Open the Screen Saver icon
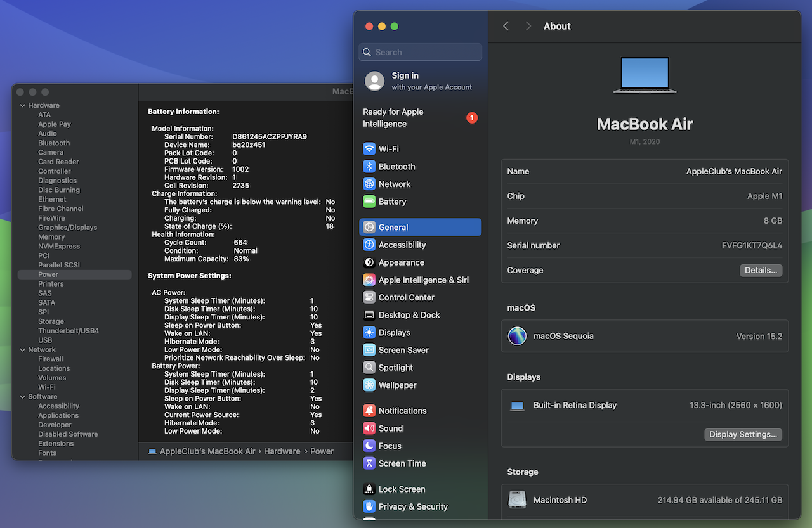The image size is (812, 528). [369, 350]
